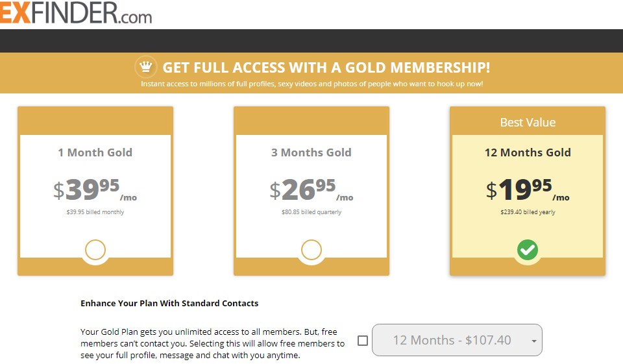623x364 pixels.
Task: Click the 3 Months Gold plan title
Action: (311, 152)
